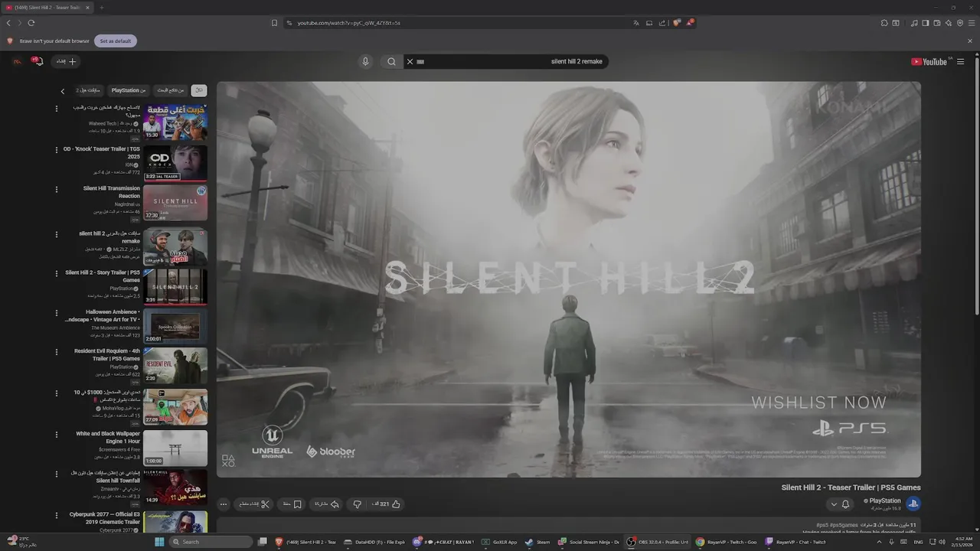980x551 pixels.
Task: Open the PlayStation channel avatar
Action: (x=913, y=504)
